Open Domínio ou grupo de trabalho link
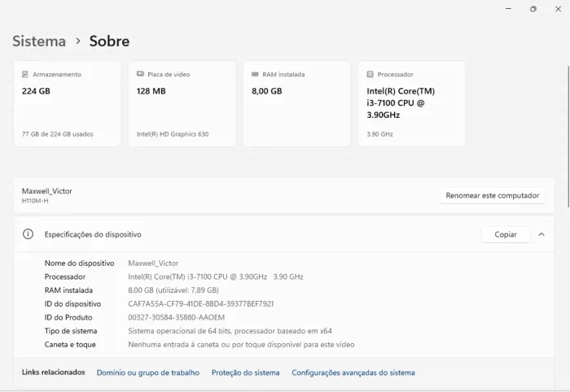 pos(148,372)
